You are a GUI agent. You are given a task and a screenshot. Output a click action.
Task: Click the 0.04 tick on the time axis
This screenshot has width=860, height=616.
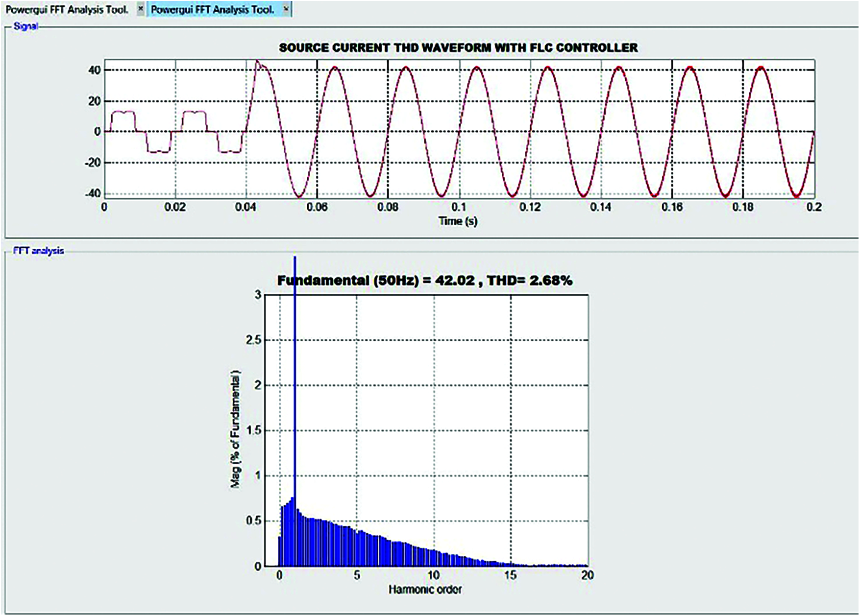[x=246, y=207]
